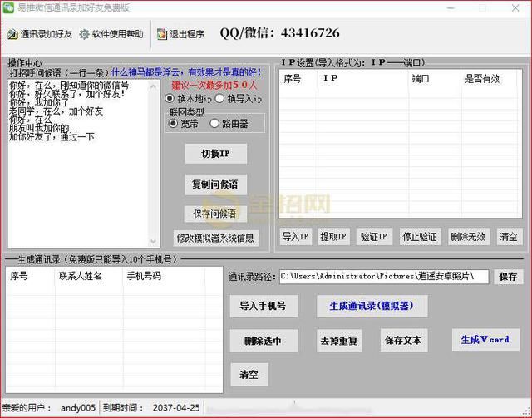Click 修改模拟器系统信息 button
The image size is (532, 418).
pyautogui.click(x=216, y=238)
